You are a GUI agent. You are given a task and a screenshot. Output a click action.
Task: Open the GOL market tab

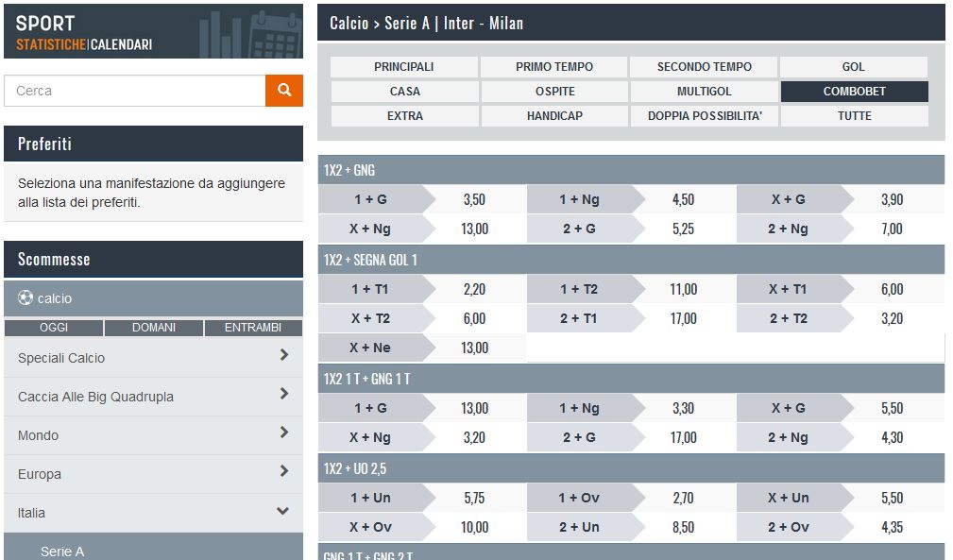(854, 67)
